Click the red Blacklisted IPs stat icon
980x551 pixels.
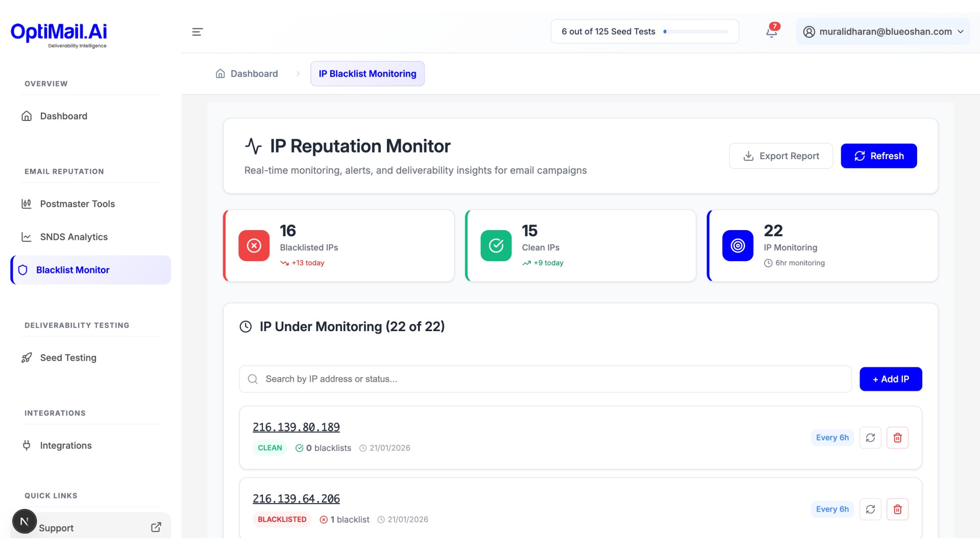coord(254,245)
